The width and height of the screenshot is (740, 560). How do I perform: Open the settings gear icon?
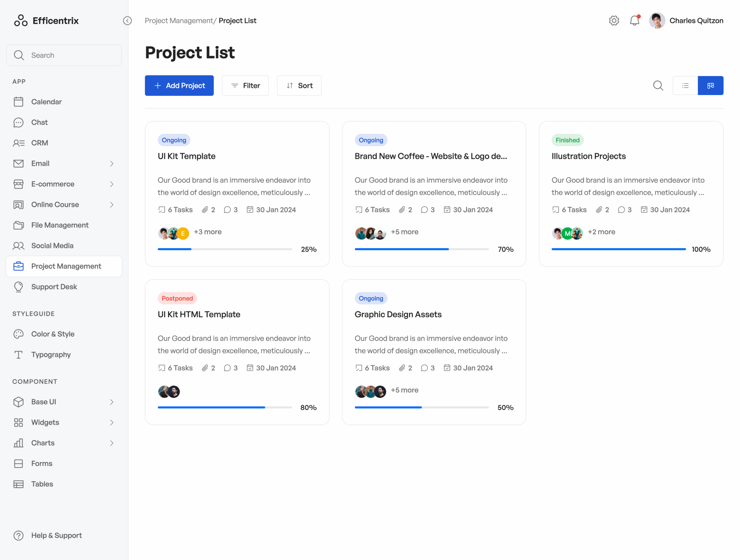[614, 21]
